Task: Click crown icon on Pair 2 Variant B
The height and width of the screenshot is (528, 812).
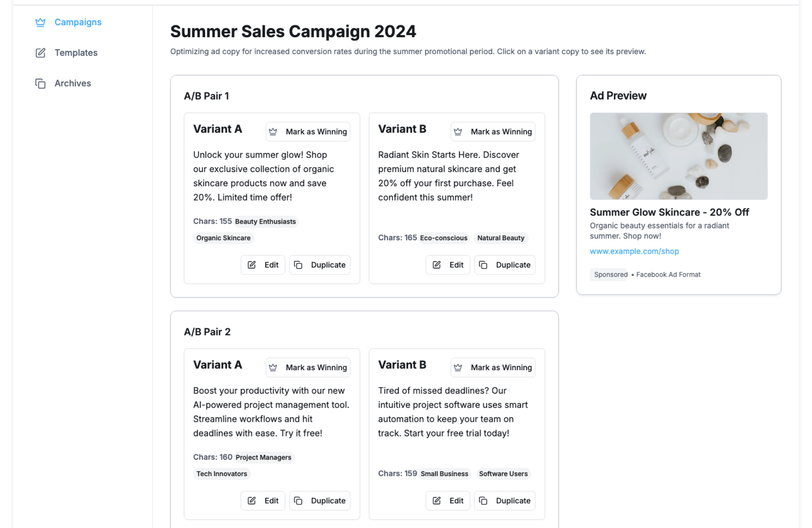Action: [458, 368]
